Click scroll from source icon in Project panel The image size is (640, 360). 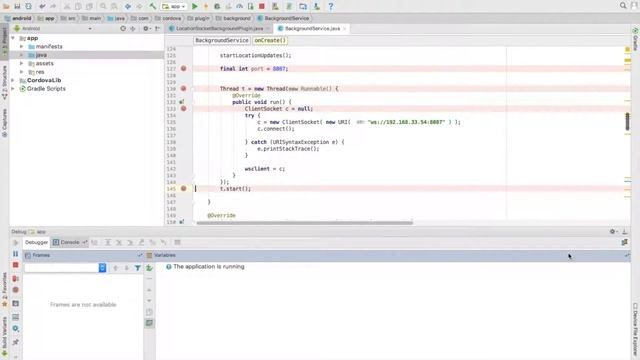(123, 29)
